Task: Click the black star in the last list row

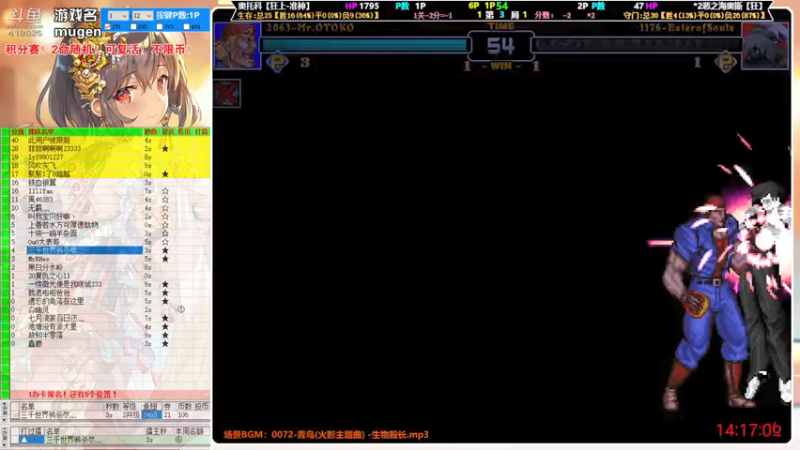Action: coord(165,344)
